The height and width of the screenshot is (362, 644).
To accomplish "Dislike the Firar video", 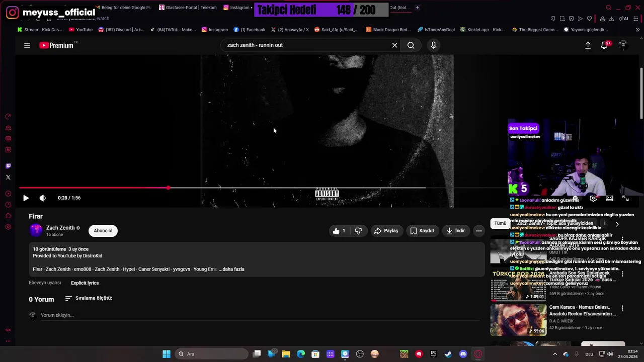I will (358, 231).
